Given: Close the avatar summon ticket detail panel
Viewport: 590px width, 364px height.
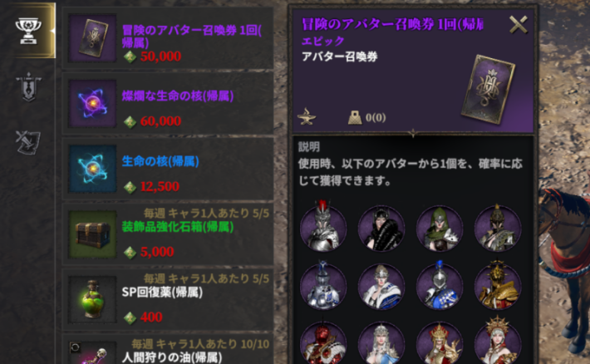Looking at the screenshot, I should [519, 25].
